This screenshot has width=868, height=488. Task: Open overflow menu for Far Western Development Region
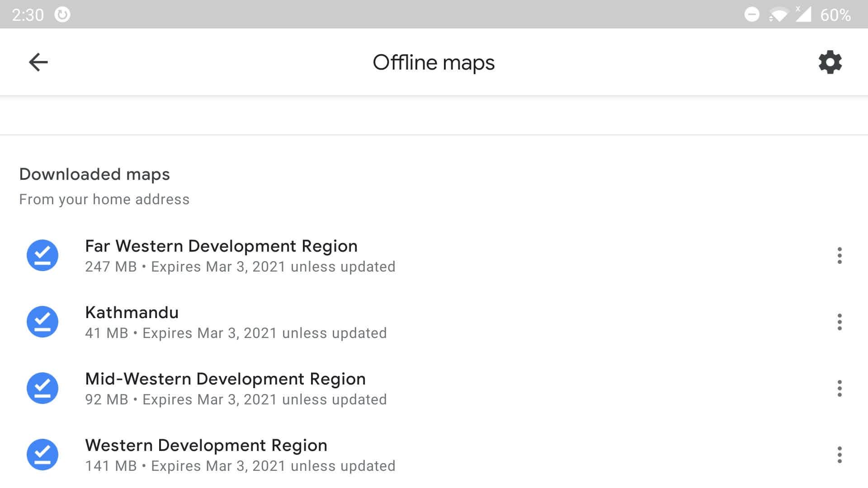(x=839, y=256)
